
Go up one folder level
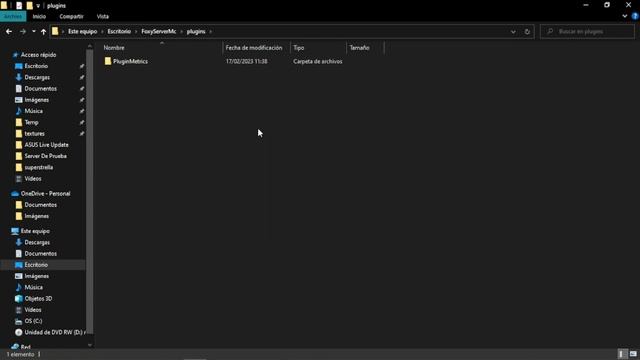(x=43, y=31)
